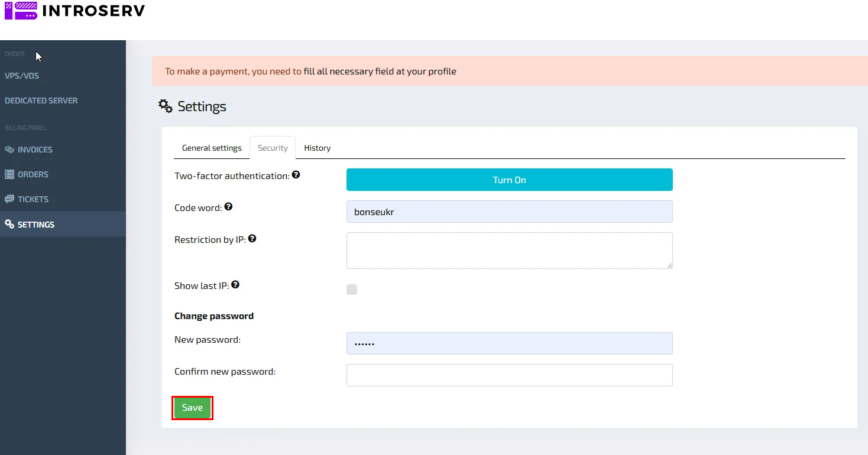Select the Security tab
The image size is (868, 455).
point(273,148)
